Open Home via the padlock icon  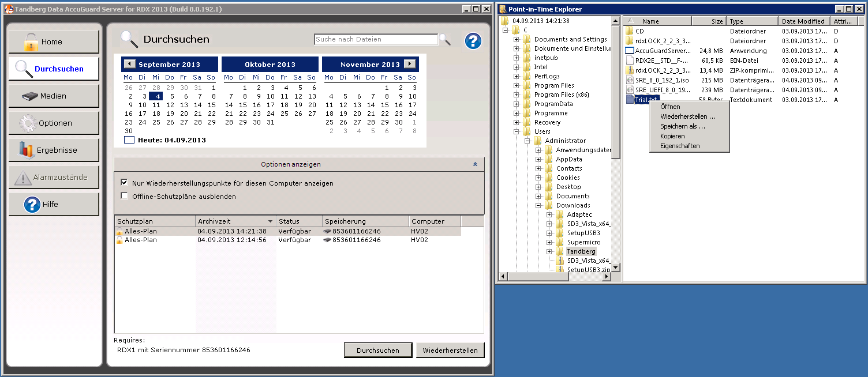[31, 42]
